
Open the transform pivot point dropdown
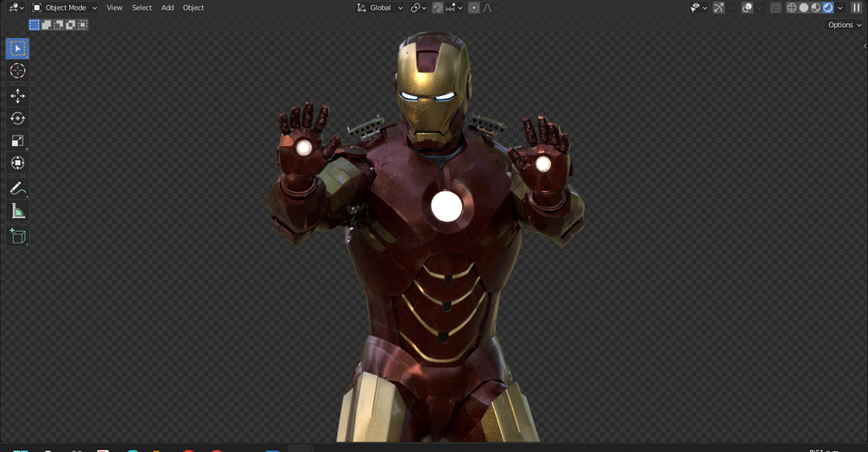click(x=419, y=8)
